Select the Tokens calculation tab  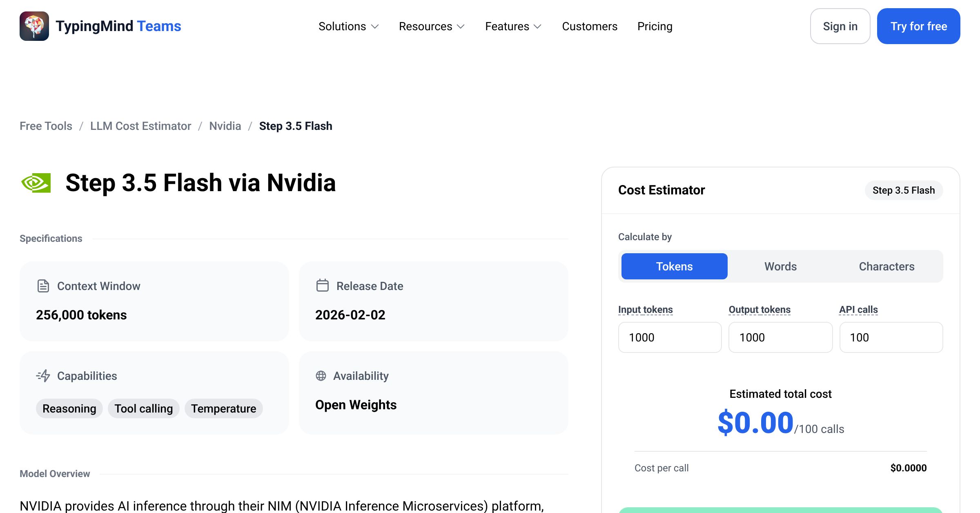tap(675, 266)
